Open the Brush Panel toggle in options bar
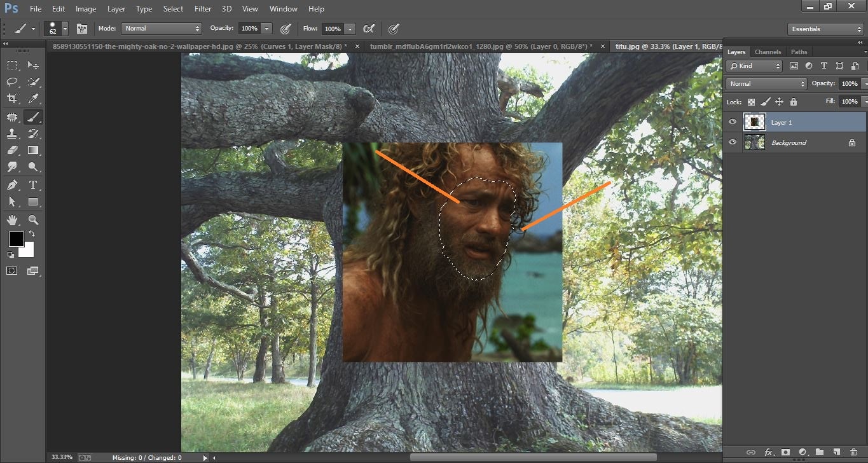 point(82,29)
